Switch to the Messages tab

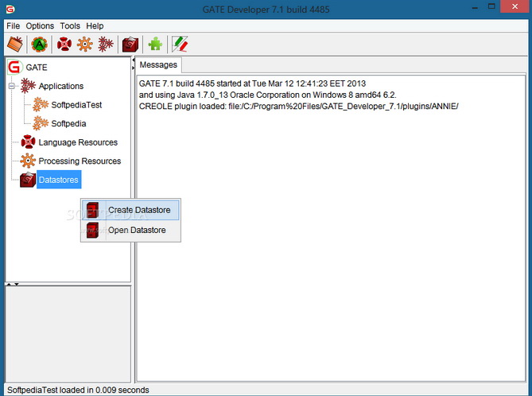[158, 64]
